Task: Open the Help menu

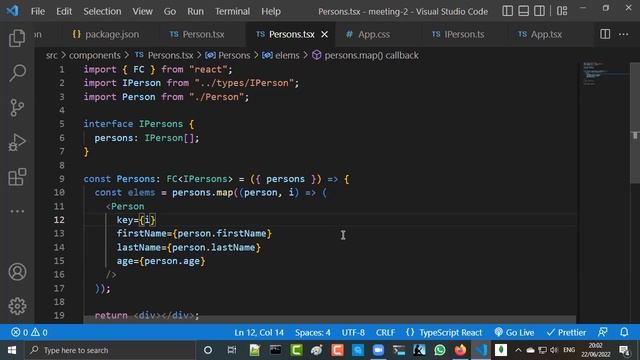Action: tap(271, 11)
